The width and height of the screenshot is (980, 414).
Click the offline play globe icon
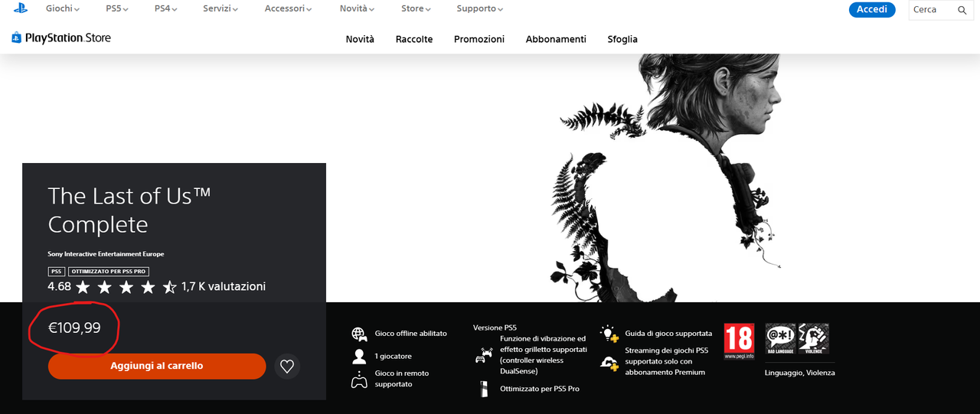click(359, 334)
